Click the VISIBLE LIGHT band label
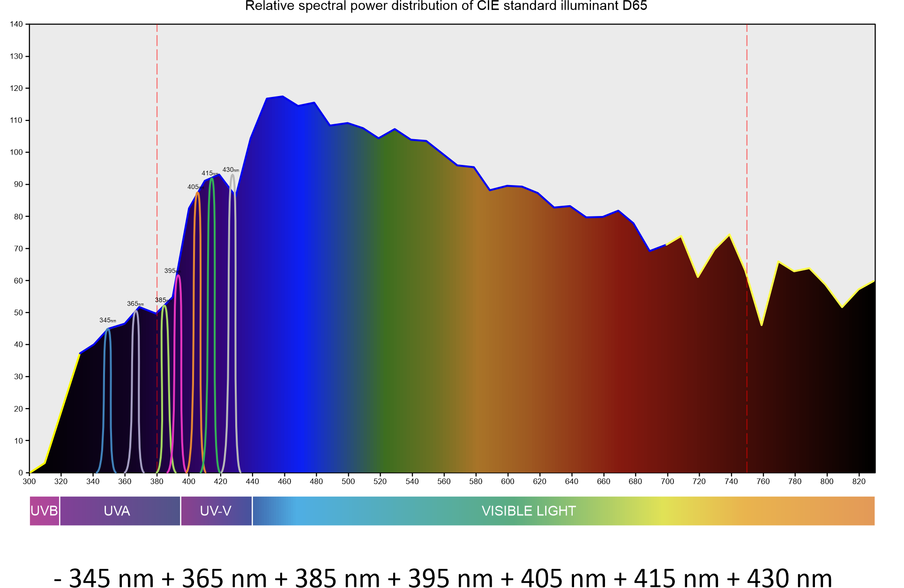Image resolution: width=904 pixels, height=588 pixels. 528,511
